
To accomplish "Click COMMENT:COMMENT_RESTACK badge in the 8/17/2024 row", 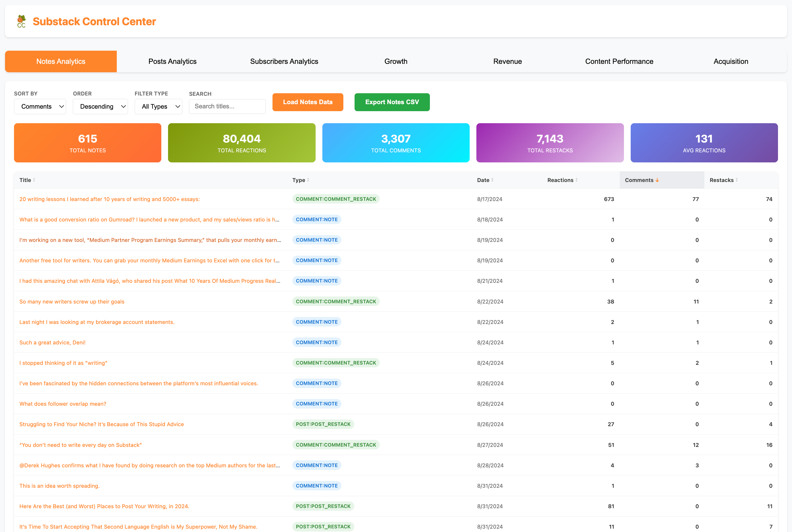I will (336, 199).
